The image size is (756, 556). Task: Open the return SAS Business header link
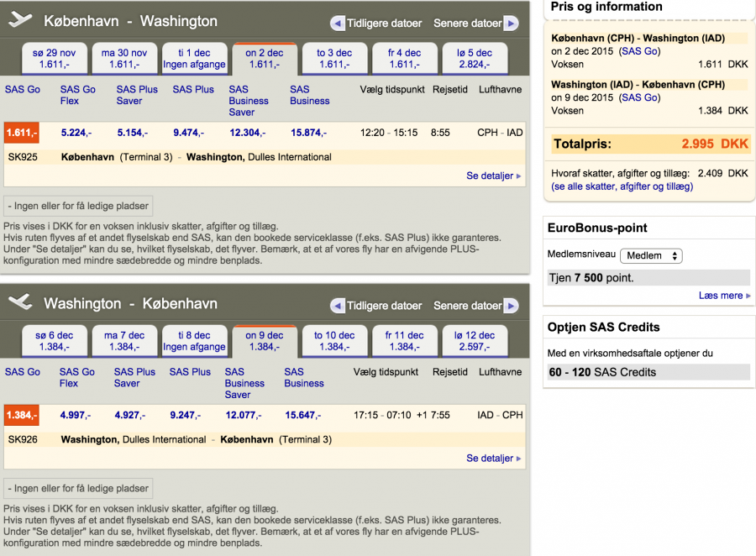304,378
